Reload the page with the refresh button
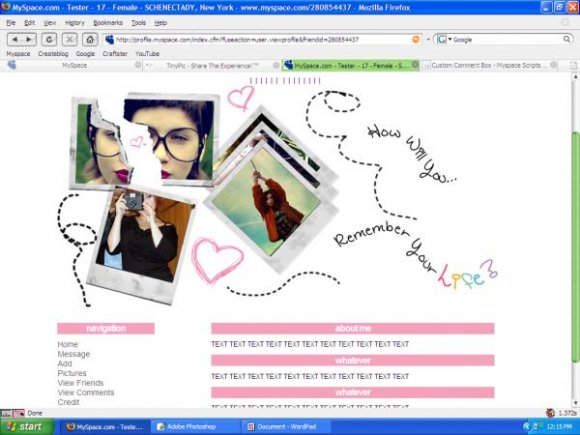This screenshot has width=580, height=435. (49, 39)
